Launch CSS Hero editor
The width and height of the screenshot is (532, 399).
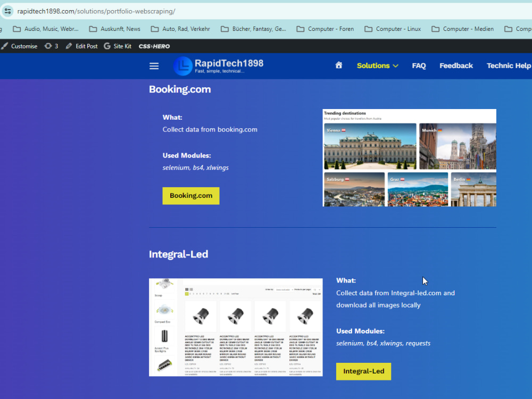pos(154,46)
